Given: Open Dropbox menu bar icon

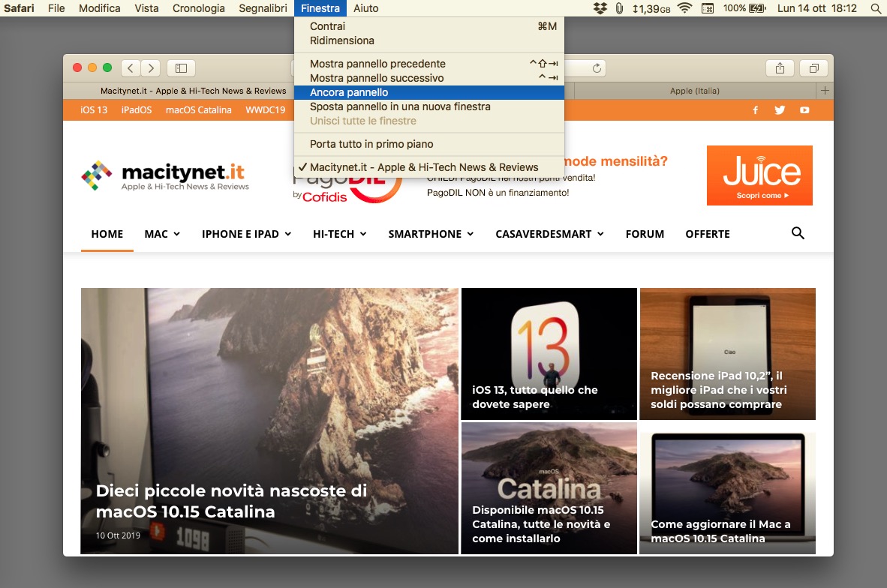Looking at the screenshot, I should click(600, 8).
